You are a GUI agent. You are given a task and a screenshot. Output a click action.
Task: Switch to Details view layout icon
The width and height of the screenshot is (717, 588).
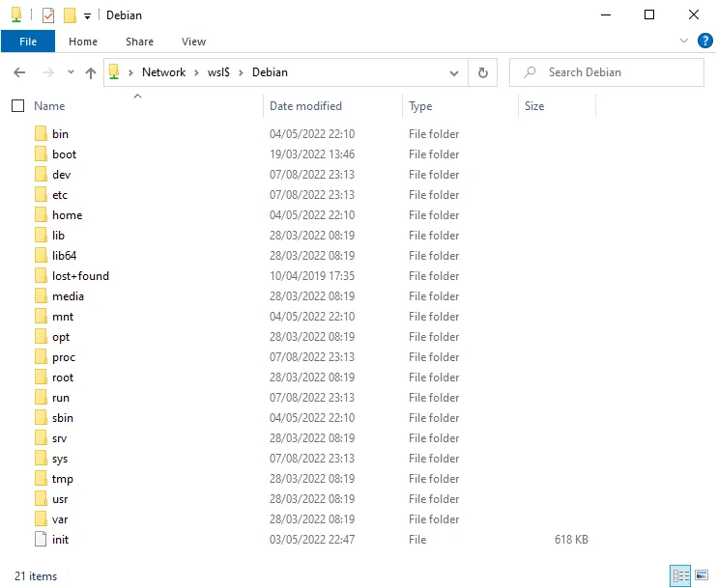point(680,575)
